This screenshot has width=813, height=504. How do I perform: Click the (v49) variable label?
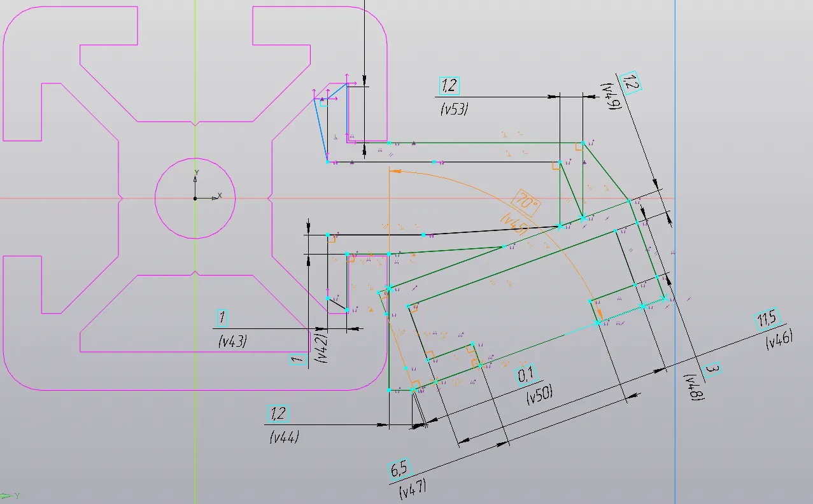(612, 97)
